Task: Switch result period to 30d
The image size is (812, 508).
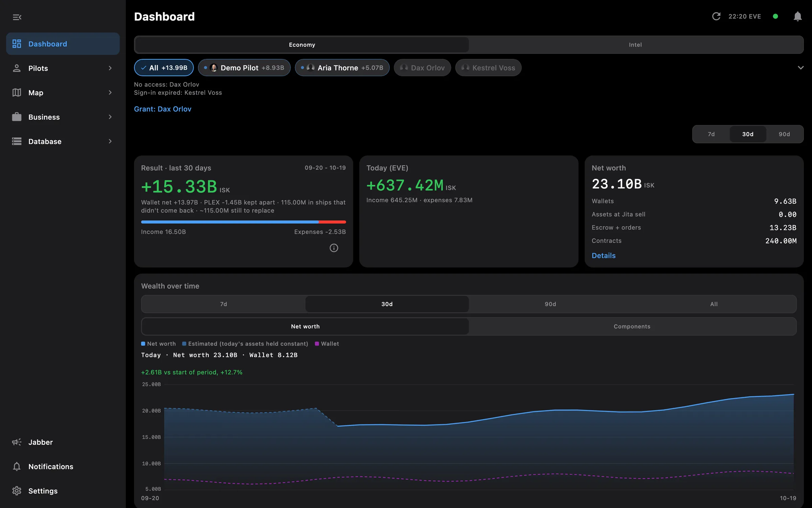Action: (748, 134)
